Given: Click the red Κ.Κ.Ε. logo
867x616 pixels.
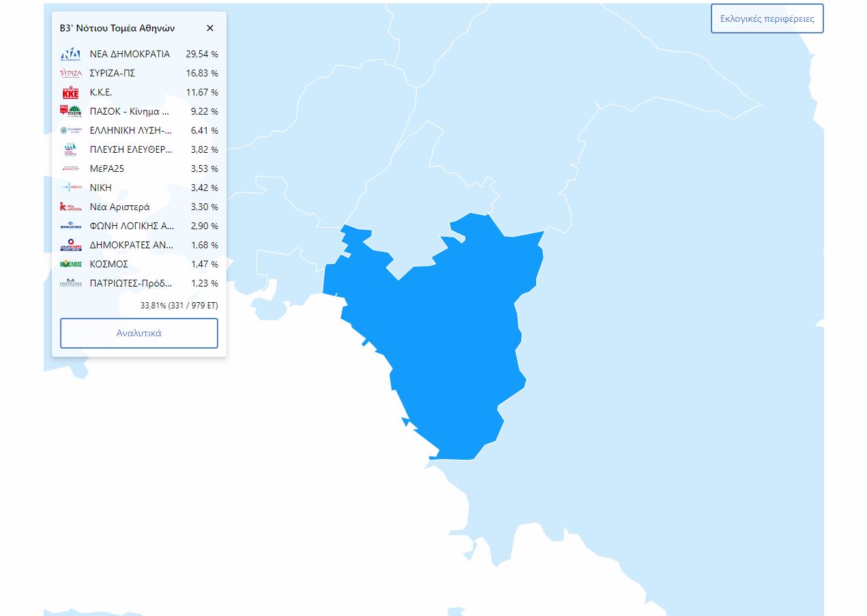Looking at the screenshot, I should click(71, 92).
